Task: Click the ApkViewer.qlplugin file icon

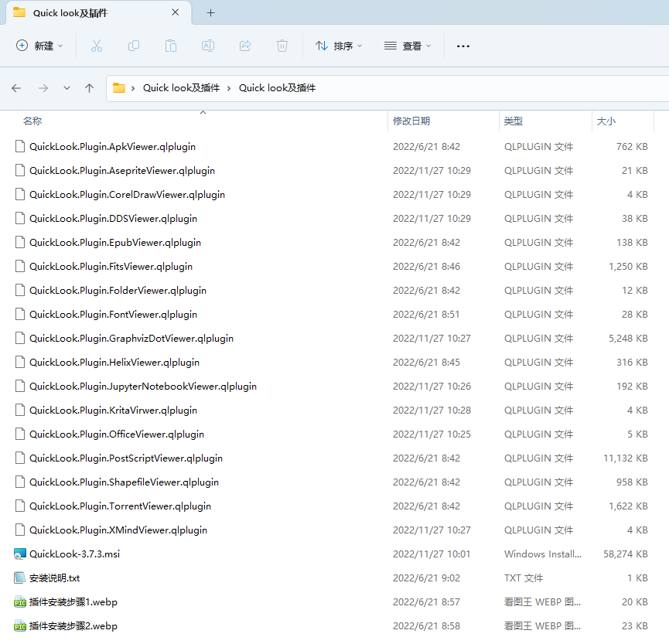Action: [19, 146]
